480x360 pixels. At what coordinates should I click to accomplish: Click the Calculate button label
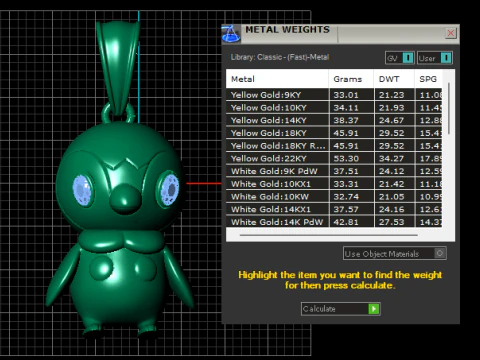[x=319, y=309]
